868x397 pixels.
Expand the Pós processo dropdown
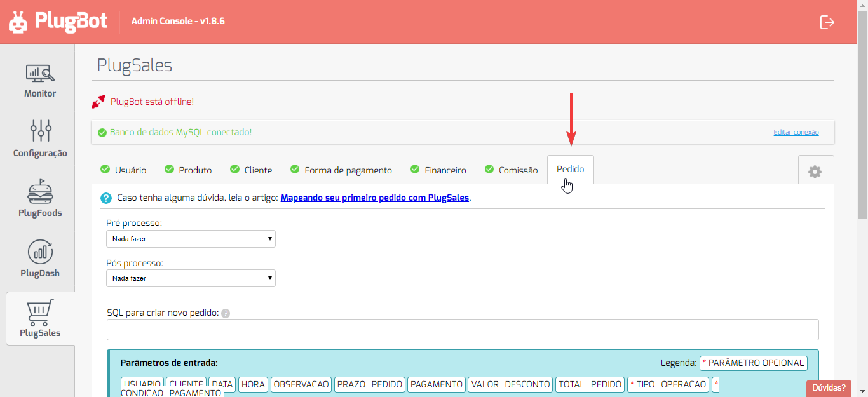click(191, 278)
